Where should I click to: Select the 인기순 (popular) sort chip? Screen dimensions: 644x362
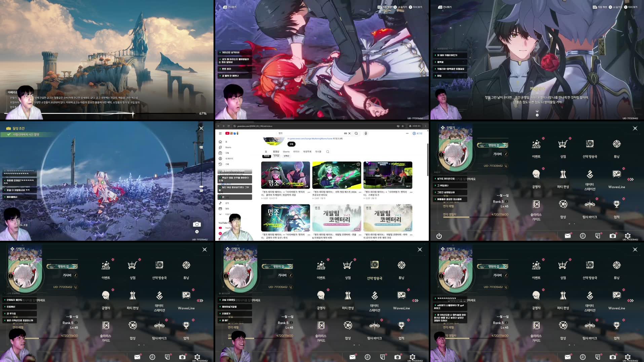pos(276,156)
